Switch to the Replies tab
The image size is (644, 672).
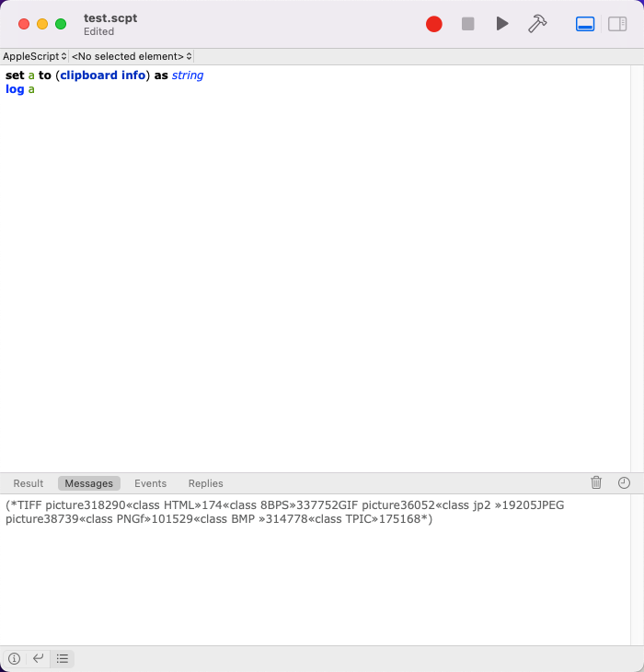pos(205,483)
